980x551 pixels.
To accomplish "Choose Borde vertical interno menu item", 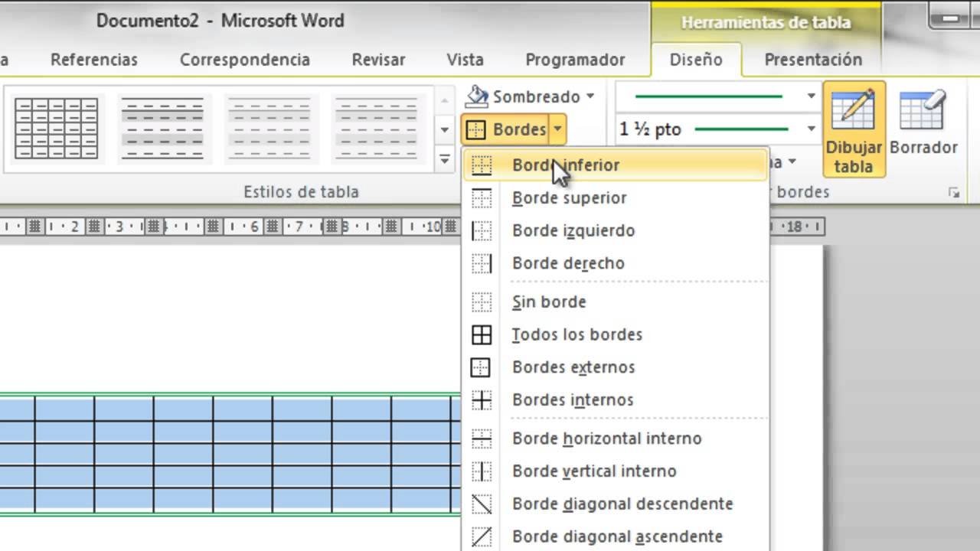I will pos(616,471).
